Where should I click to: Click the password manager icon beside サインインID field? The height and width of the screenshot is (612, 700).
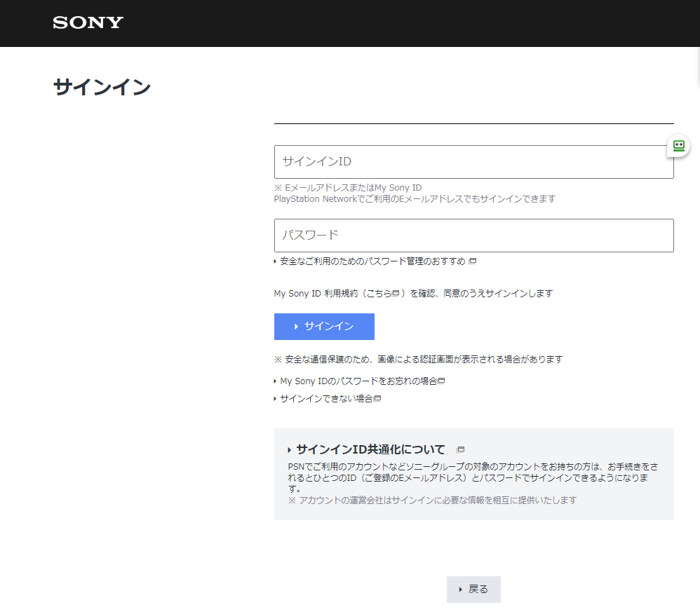pyautogui.click(x=678, y=146)
